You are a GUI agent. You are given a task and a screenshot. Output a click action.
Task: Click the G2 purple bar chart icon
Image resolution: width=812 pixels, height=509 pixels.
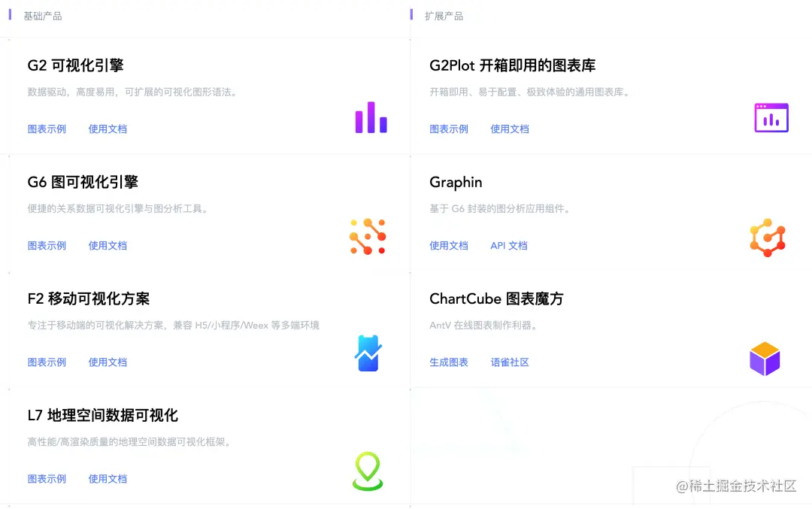tap(371, 117)
